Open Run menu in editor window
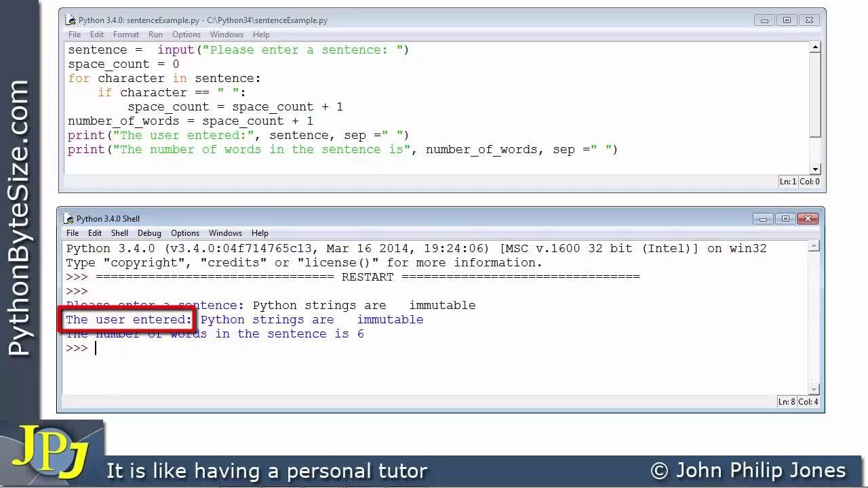 [155, 35]
